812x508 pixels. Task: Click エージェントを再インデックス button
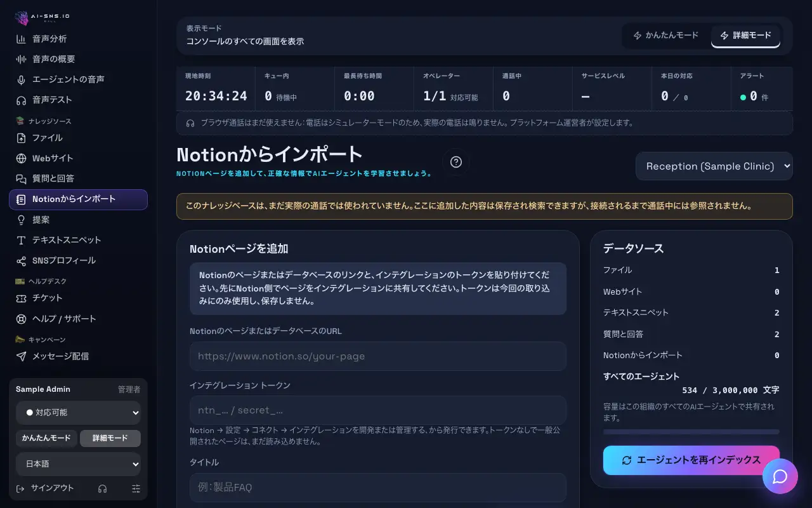(691, 460)
